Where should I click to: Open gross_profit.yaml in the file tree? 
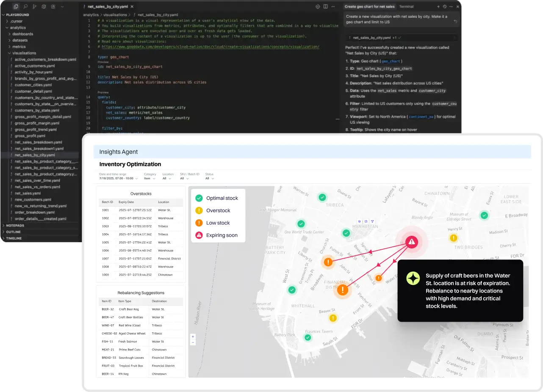(x=30, y=136)
